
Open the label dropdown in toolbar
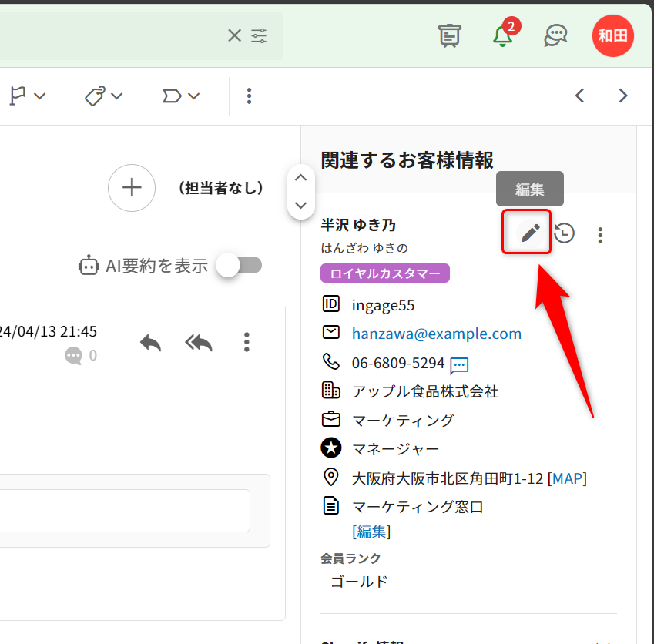(181, 96)
